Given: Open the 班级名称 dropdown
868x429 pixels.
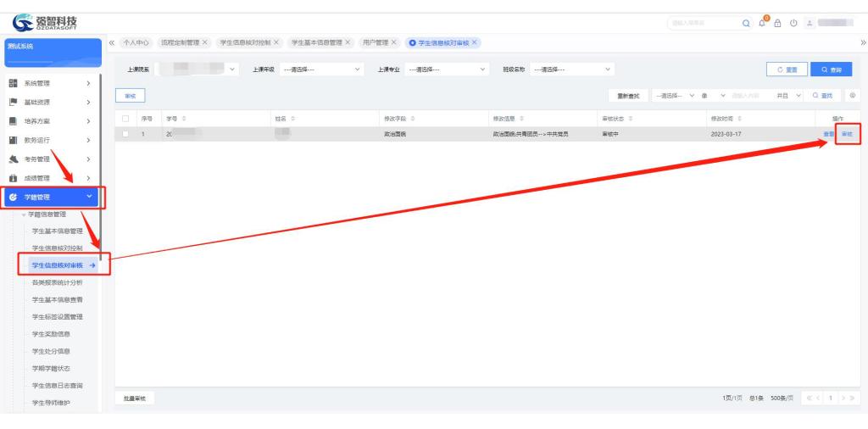Looking at the screenshot, I should [x=572, y=70].
